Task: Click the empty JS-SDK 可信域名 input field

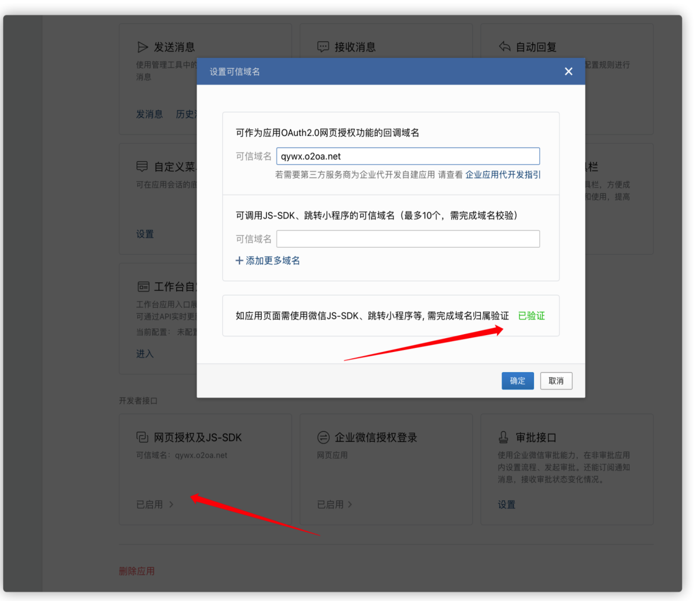Action: 408,239
